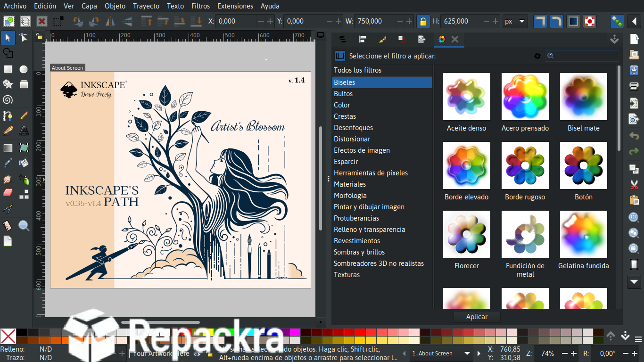Select the Shape builder tool
The height and width of the screenshot is (362, 644).
[x=8, y=53]
